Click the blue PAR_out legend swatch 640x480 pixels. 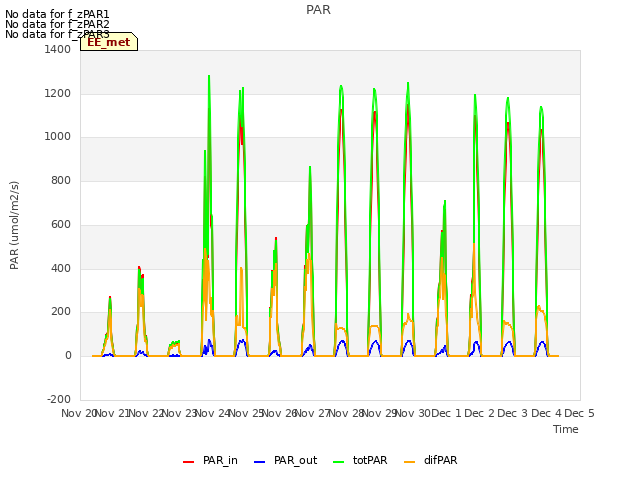[259, 462]
